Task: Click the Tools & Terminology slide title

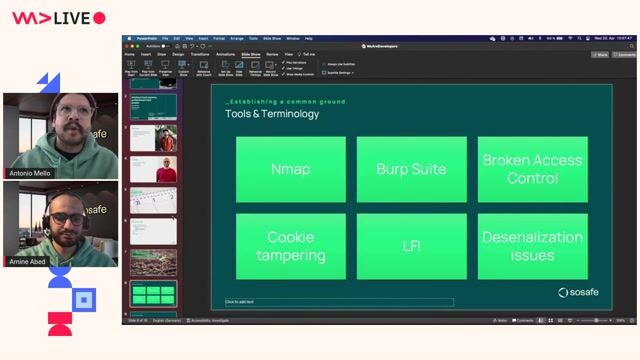Action: point(272,114)
